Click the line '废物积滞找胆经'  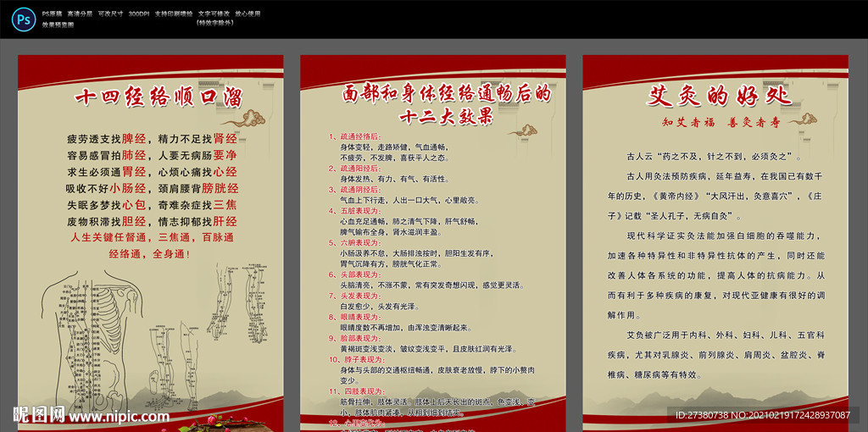click(x=106, y=222)
